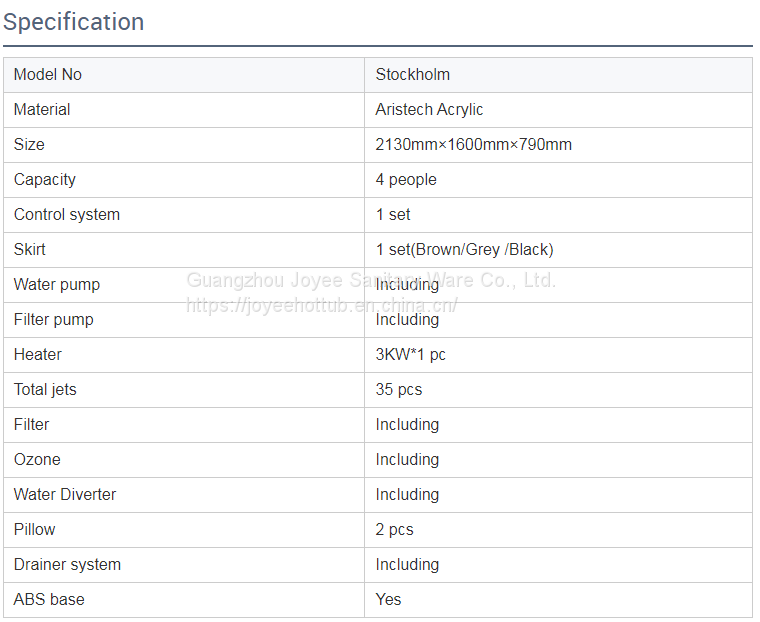This screenshot has height=622, width=760.
Task: Click the Water pump row label
Action: coord(57,285)
